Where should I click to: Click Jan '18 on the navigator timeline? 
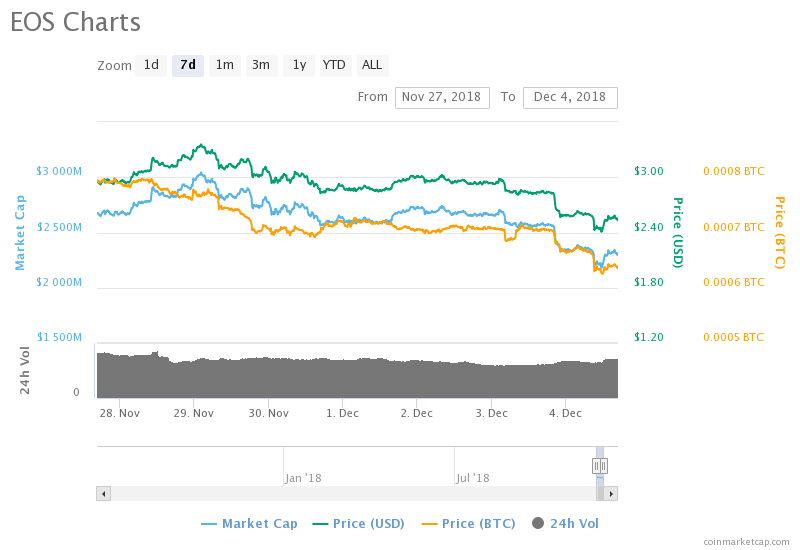(x=302, y=478)
